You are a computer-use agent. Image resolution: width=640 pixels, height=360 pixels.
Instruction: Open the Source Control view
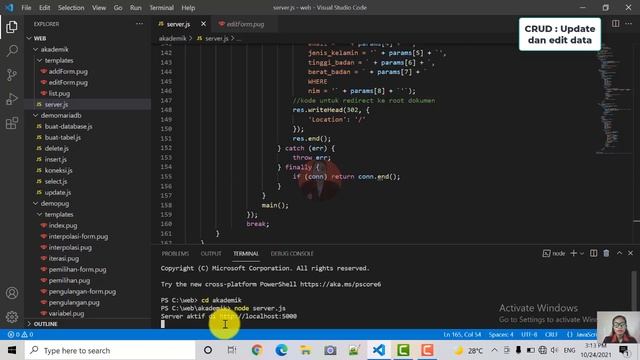(x=12, y=75)
